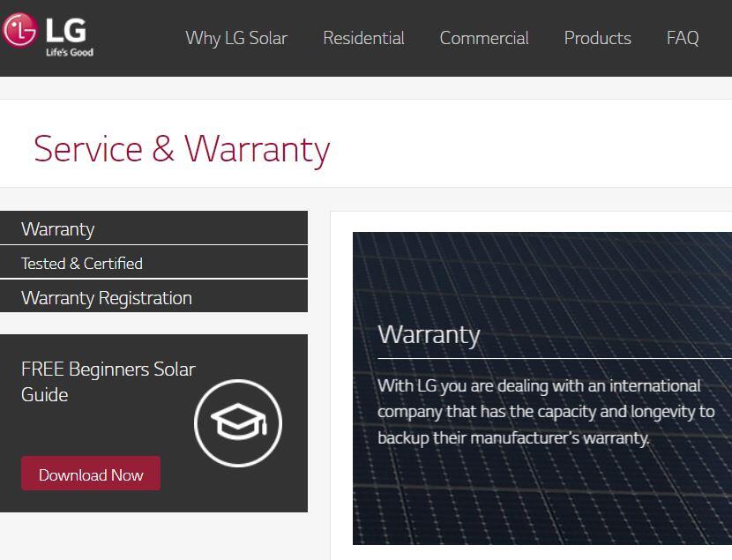Click the graduation cap icon
Screen dimensions: 732x560
(238, 422)
